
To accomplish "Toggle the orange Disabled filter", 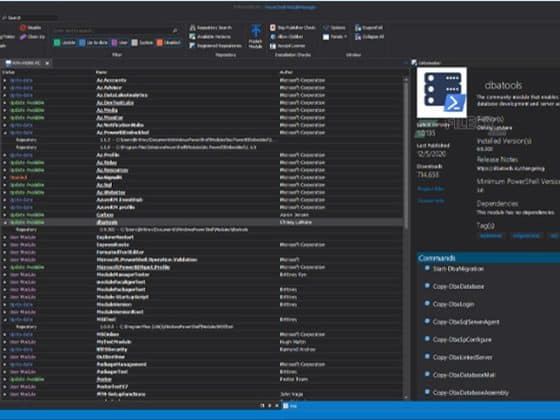I will coord(169,42).
